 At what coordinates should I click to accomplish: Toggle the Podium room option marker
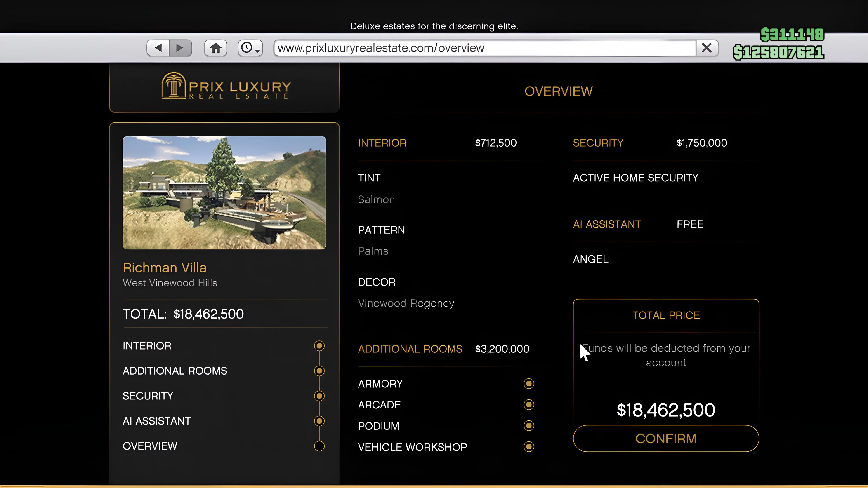click(x=529, y=426)
